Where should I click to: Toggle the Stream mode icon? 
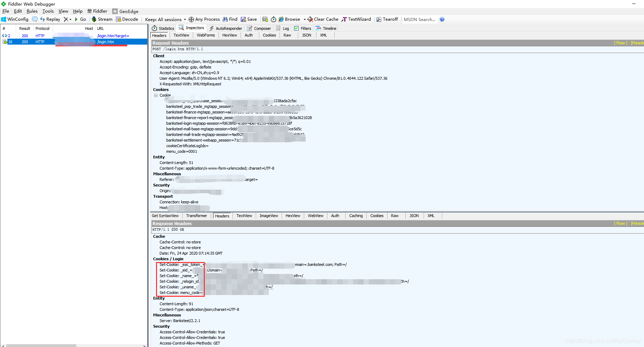point(94,19)
